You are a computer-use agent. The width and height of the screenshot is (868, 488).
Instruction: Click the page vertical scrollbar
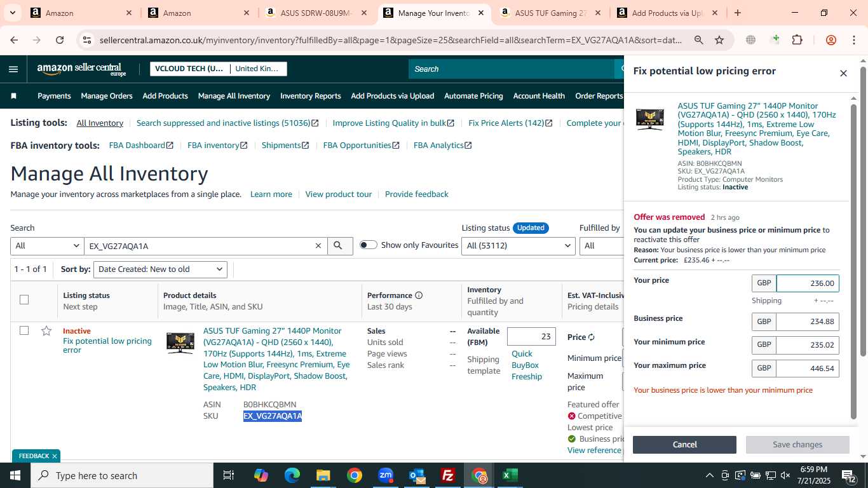pos(864,210)
